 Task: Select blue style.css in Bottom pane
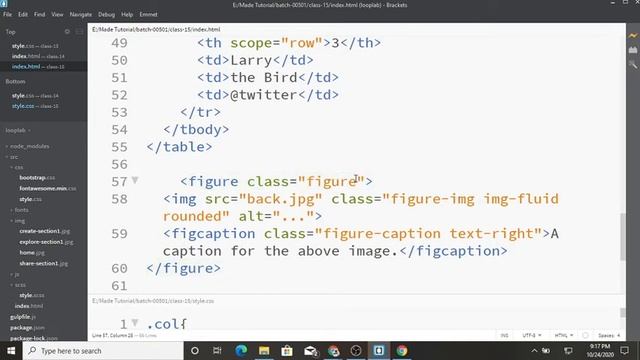pyautogui.click(x=35, y=106)
